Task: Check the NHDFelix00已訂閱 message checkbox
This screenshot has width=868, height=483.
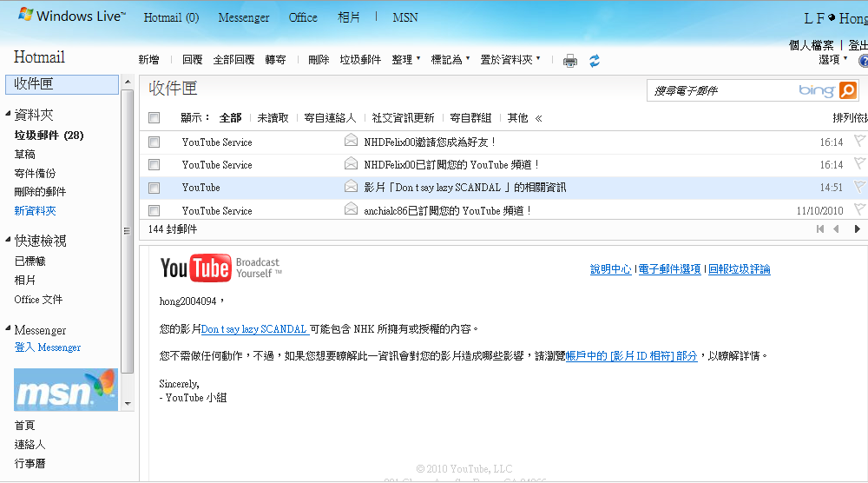Action: pyautogui.click(x=154, y=165)
